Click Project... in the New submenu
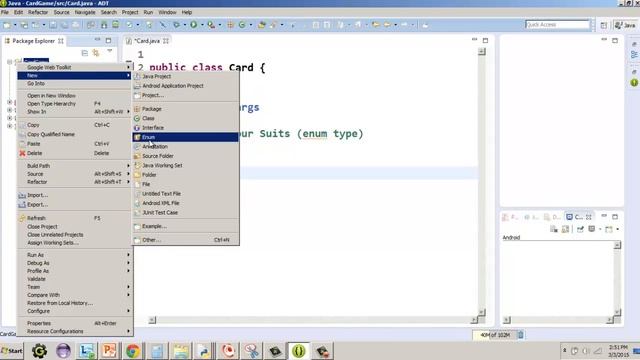This screenshot has height=360, width=640. pyautogui.click(x=185, y=95)
